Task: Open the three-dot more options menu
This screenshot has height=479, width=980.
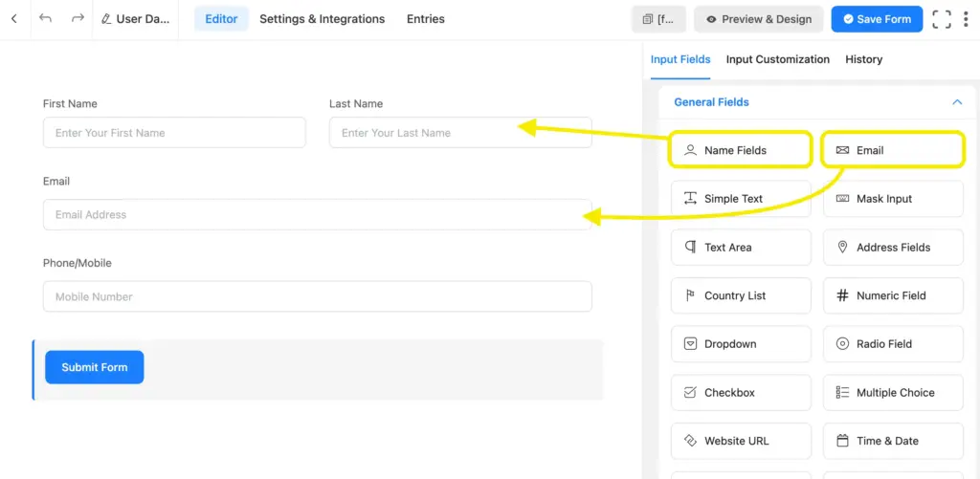Action: (x=966, y=19)
